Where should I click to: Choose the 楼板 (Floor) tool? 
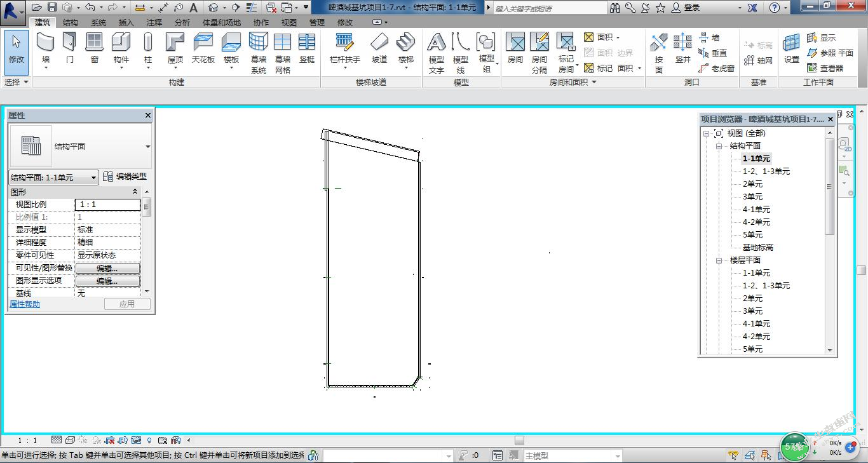[x=231, y=50]
